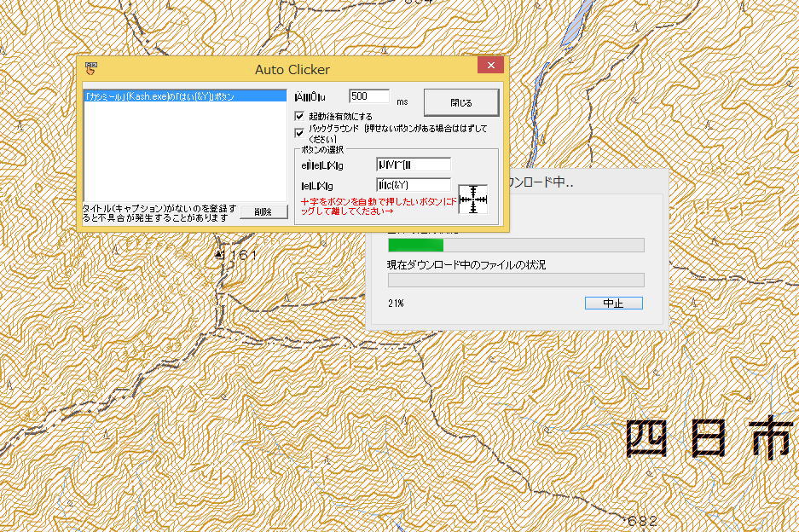
Task: Click the empty area of registered button list
Action: point(184,153)
